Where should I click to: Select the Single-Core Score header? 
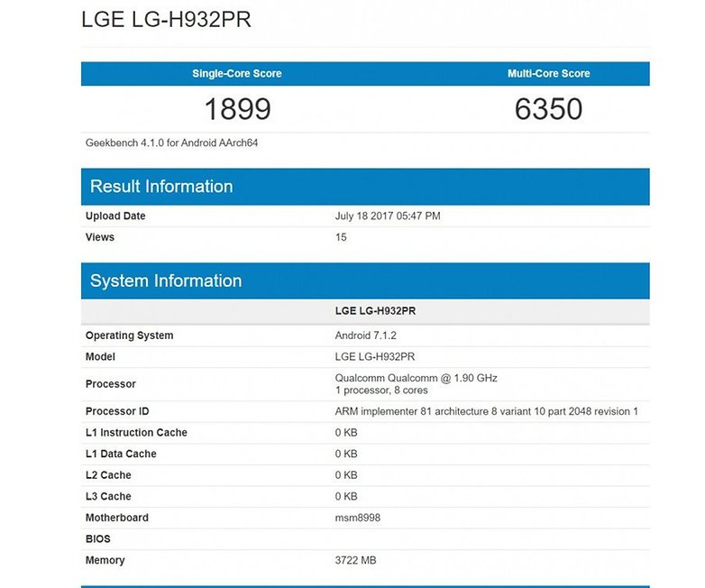pos(237,73)
